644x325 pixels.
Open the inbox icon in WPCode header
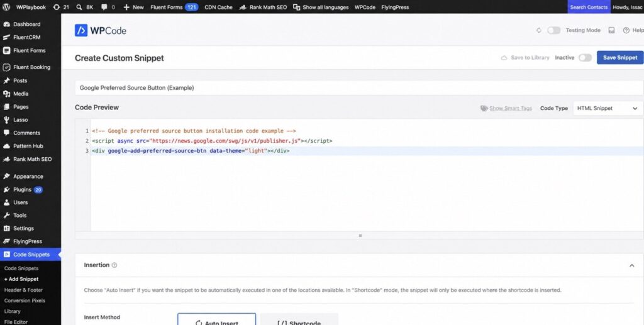coord(611,30)
